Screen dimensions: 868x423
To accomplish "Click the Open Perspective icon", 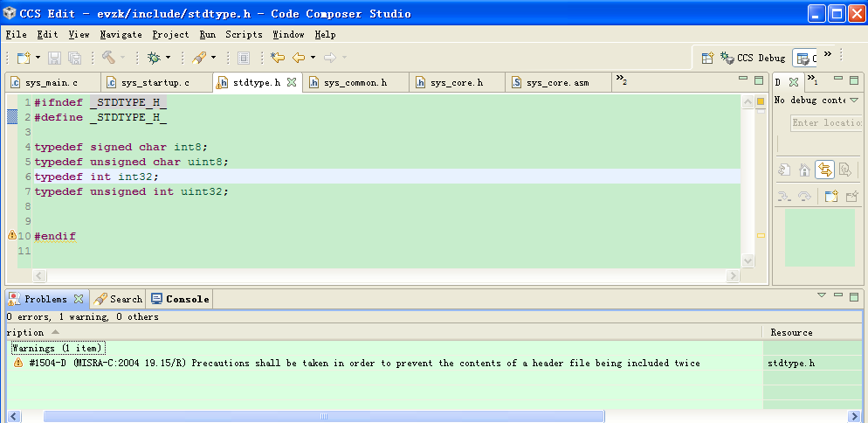I will coord(707,58).
